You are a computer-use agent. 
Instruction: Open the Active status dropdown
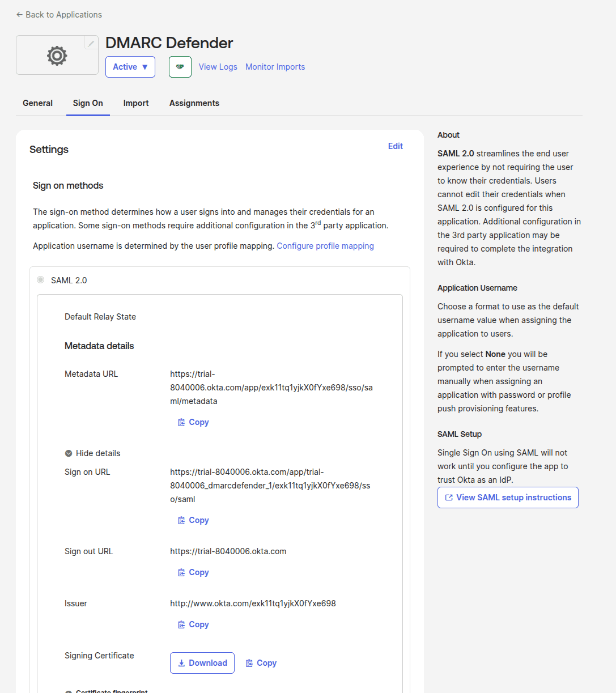click(x=130, y=67)
